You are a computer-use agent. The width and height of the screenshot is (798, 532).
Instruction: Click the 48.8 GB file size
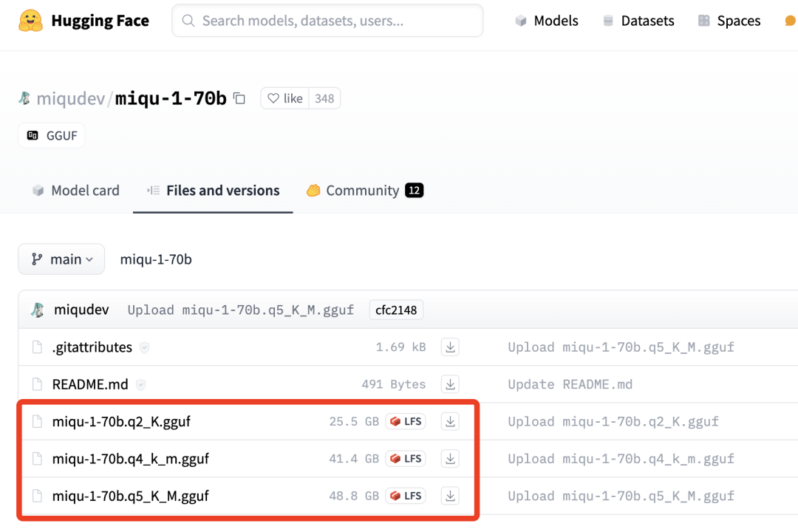[x=354, y=496]
